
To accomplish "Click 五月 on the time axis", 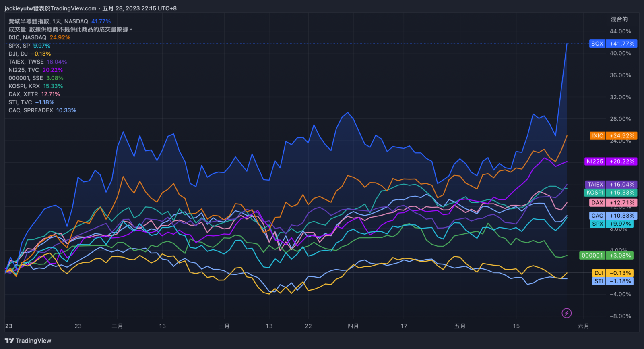I will click(460, 326).
